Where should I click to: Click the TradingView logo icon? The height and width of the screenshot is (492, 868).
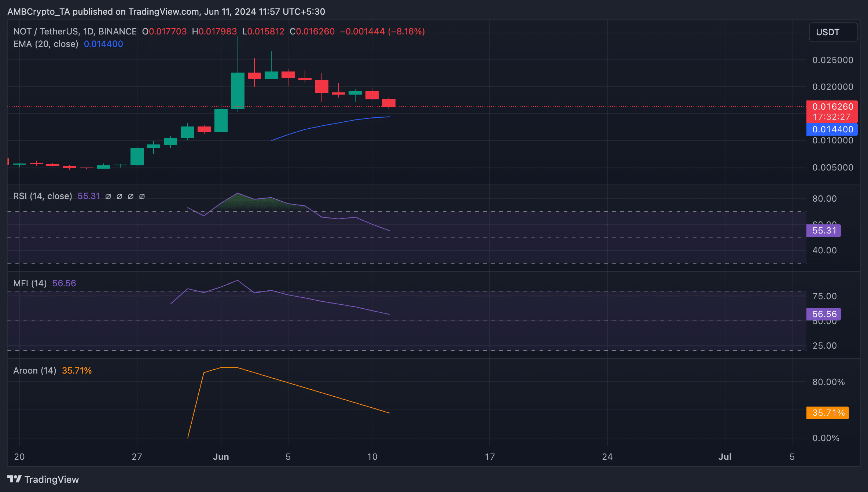pyautogui.click(x=15, y=479)
